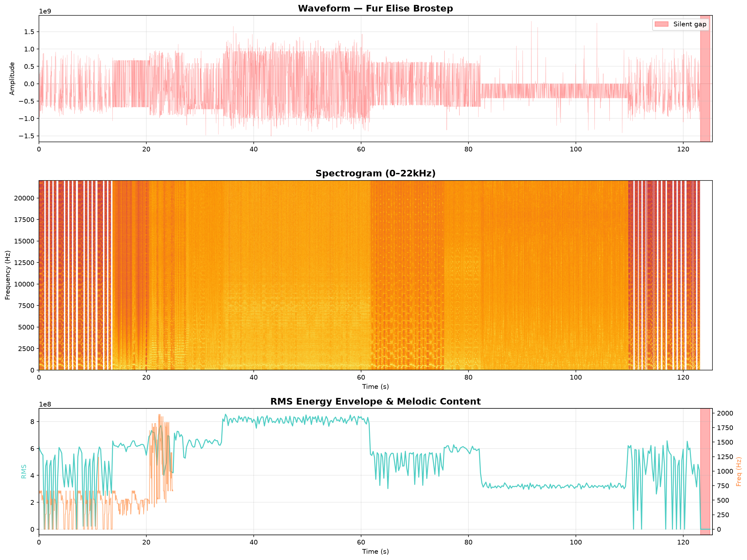Click the "1.5" amplitude tick on the waveform
This screenshot has height=560, width=747.
pos(30,32)
